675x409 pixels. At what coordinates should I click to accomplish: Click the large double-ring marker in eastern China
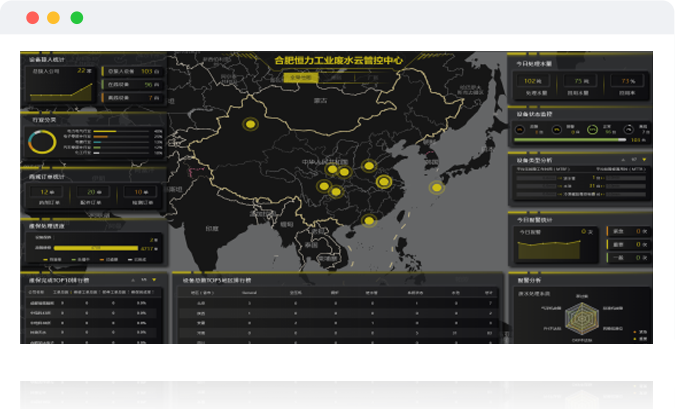point(383,181)
